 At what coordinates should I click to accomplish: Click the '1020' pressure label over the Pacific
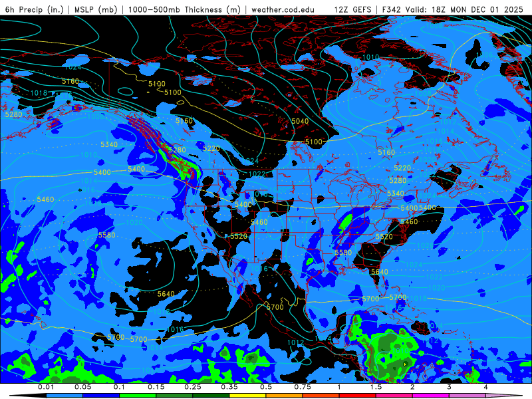tap(134, 223)
